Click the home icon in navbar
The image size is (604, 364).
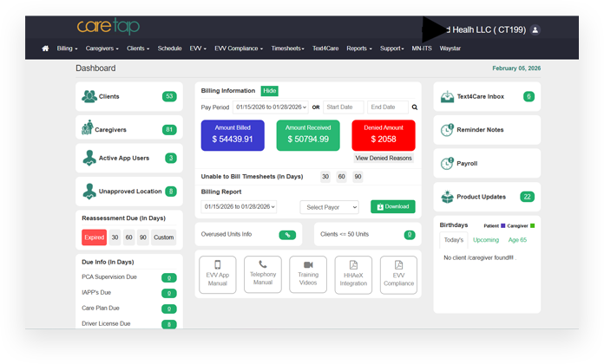click(45, 49)
